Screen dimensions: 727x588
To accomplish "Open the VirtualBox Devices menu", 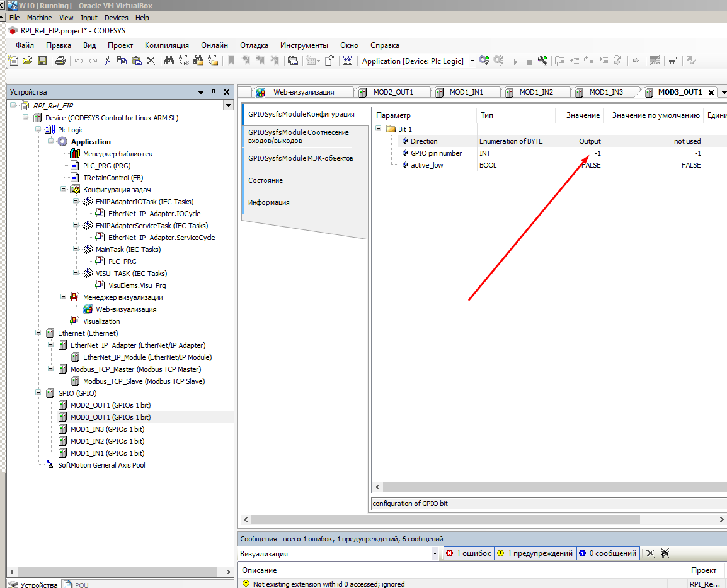I will point(117,18).
